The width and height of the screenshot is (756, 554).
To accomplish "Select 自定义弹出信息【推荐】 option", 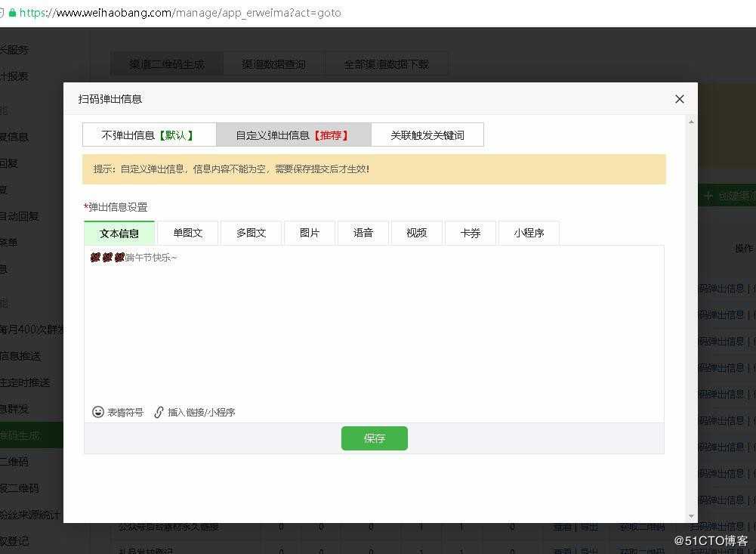I will pyautogui.click(x=294, y=135).
